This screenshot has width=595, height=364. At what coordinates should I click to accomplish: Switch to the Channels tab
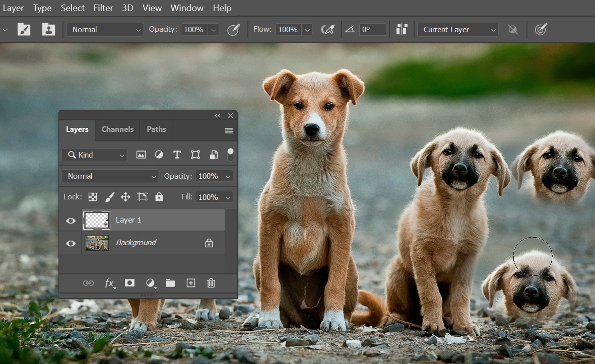(117, 129)
